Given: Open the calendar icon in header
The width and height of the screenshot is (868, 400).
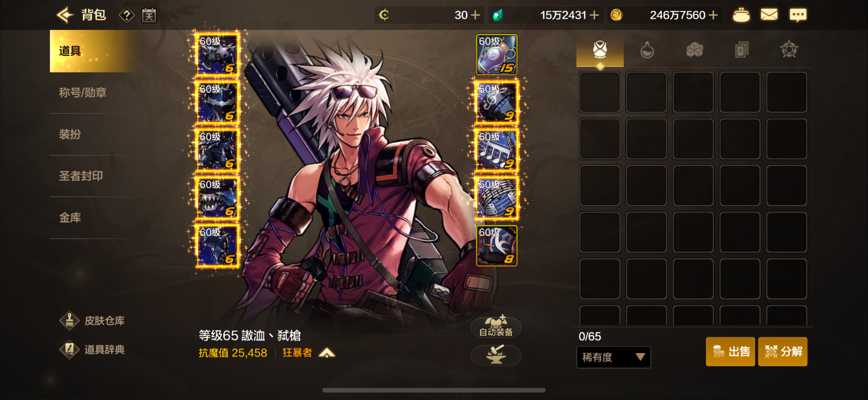Looking at the screenshot, I should coord(149,15).
